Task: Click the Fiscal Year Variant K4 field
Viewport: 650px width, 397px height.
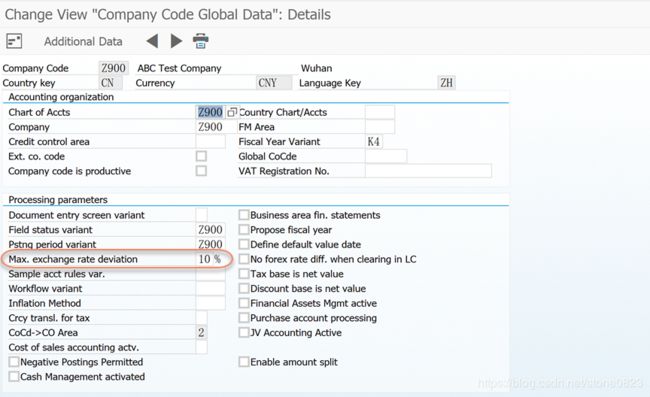Action: click(x=374, y=142)
